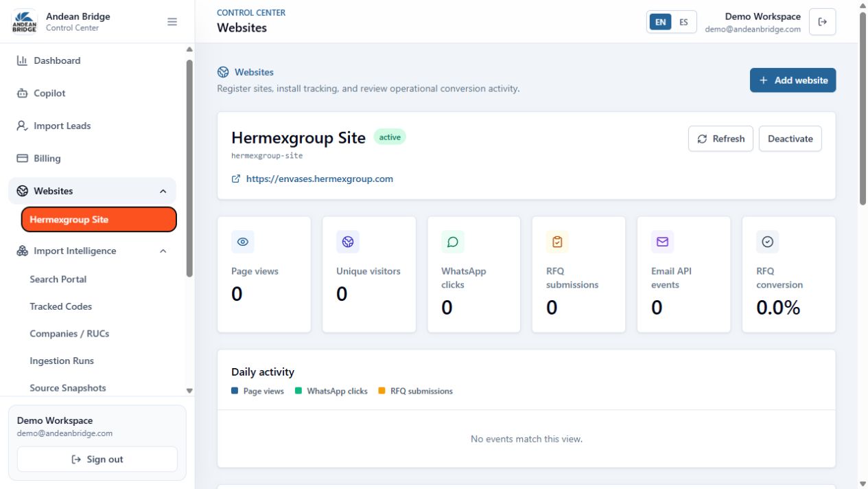This screenshot has width=868, height=489.
Task: Click the Copilot robot icon
Action: coord(22,93)
